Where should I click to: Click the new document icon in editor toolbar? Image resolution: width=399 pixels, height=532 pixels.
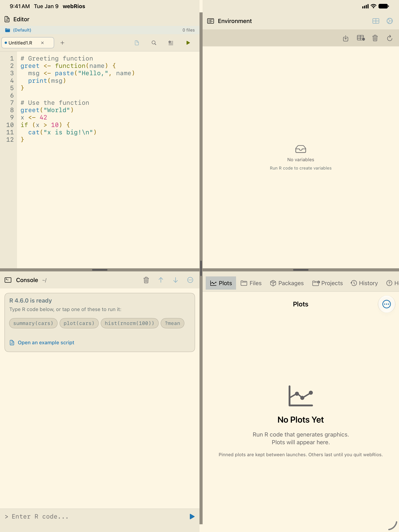click(x=137, y=43)
